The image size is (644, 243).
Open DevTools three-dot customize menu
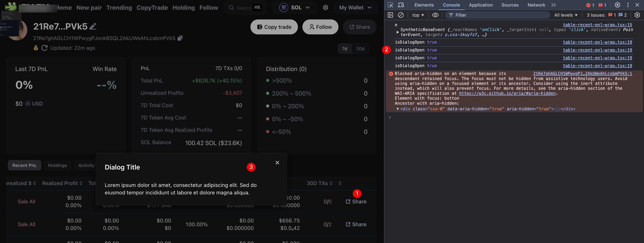coord(628,5)
